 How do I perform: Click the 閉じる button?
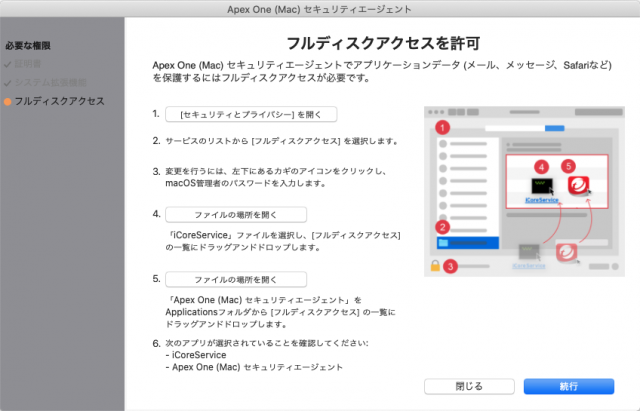[x=469, y=386]
